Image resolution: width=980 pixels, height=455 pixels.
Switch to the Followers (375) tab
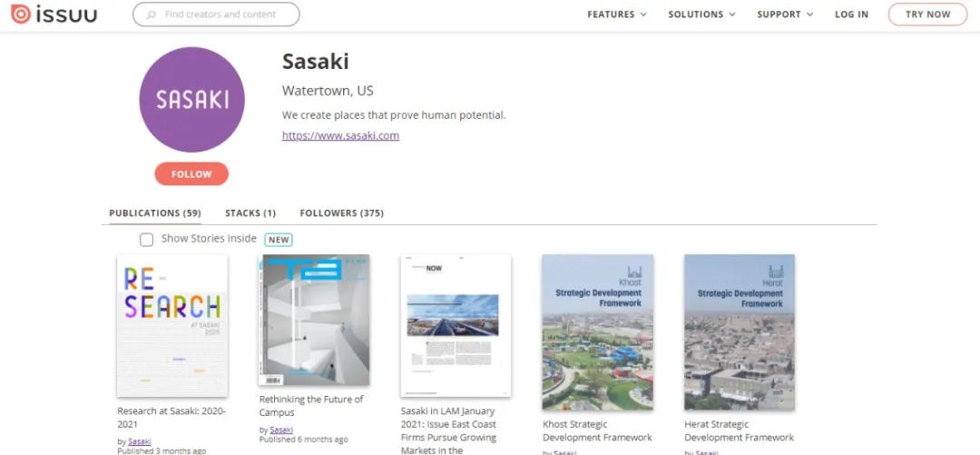(342, 213)
